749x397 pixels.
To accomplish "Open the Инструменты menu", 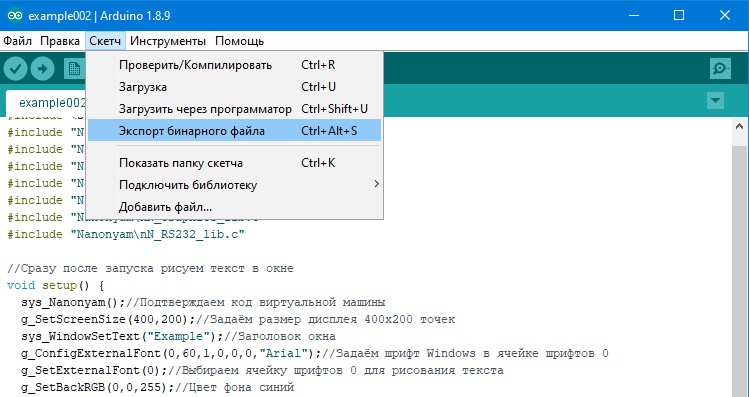I will 168,41.
